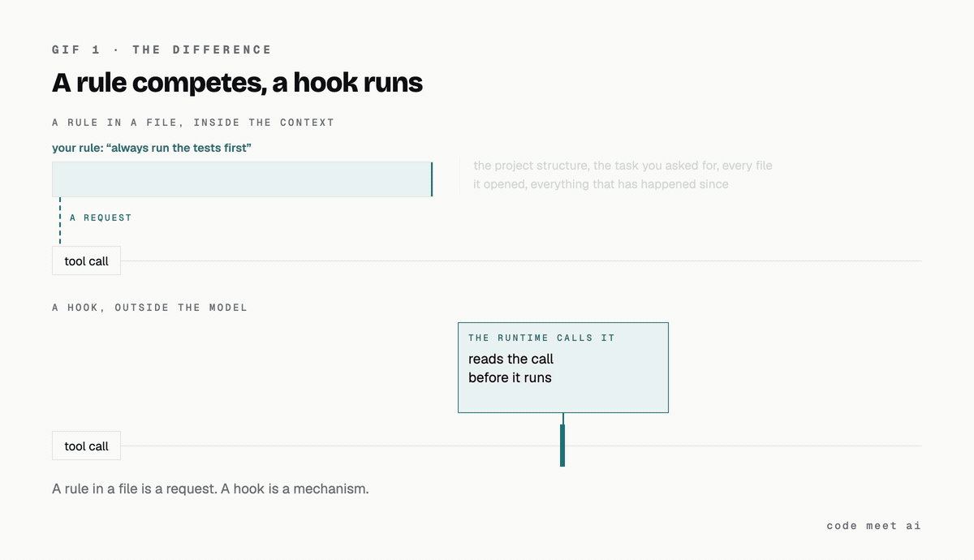Click the "GIF 1 · THE DIFFERENCE" label
Viewport: 974px width, 560px height.
pos(162,50)
